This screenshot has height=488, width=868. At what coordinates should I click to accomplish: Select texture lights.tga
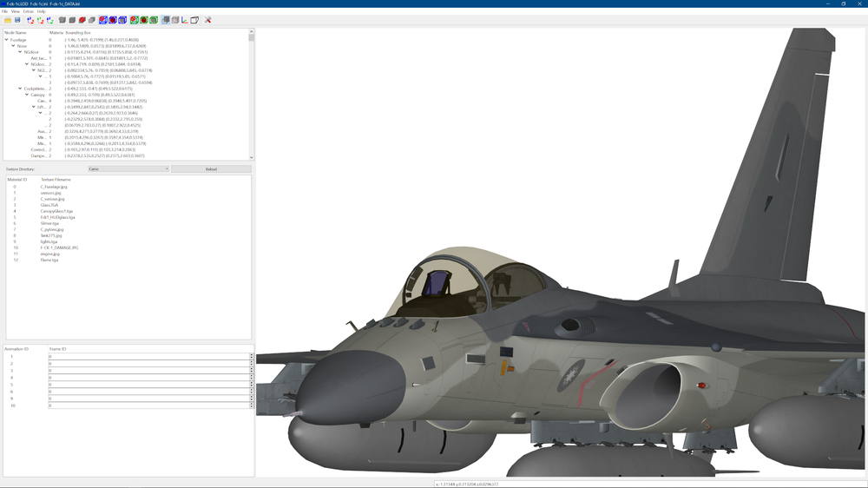click(49, 241)
